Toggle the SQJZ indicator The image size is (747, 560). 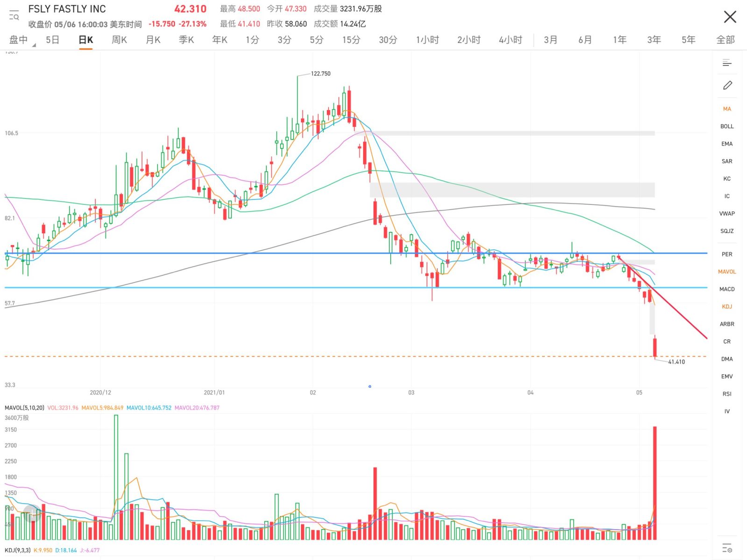coord(727,231)
